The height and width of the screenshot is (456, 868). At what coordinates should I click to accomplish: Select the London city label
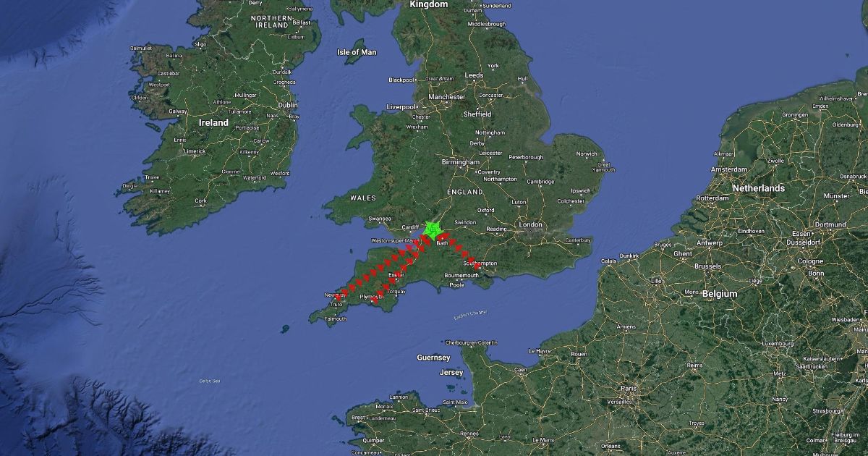530,225
